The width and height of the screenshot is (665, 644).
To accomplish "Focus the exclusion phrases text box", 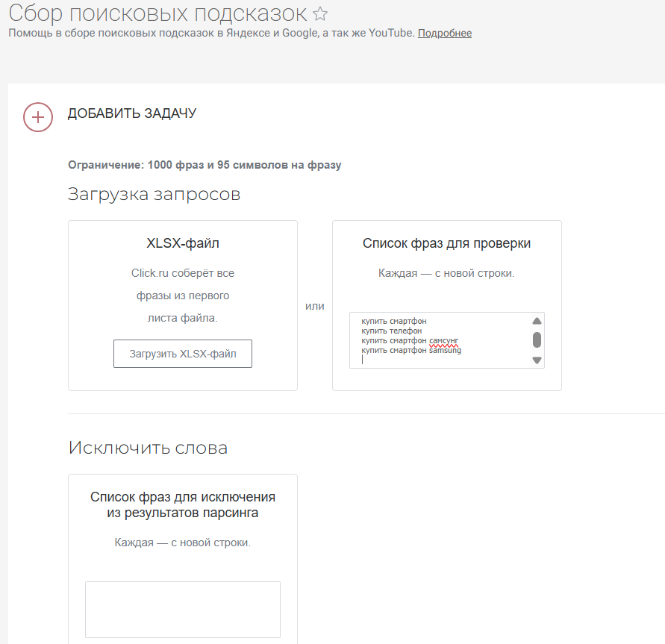I will click(183, 609).
